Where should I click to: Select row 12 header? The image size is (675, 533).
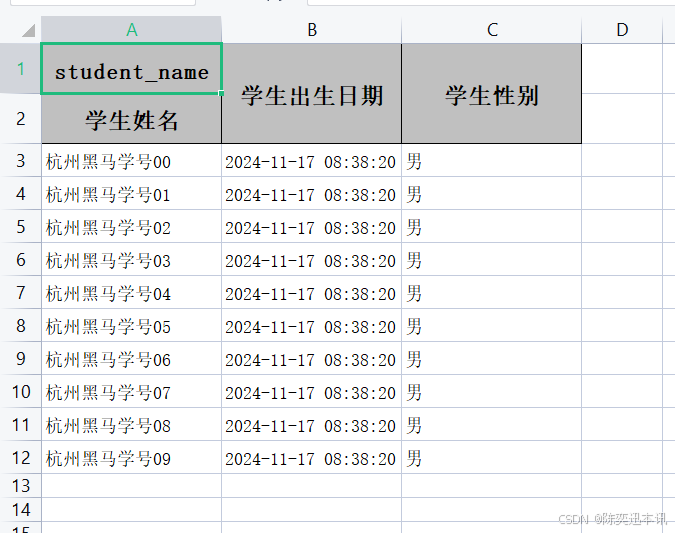[21, 458]
